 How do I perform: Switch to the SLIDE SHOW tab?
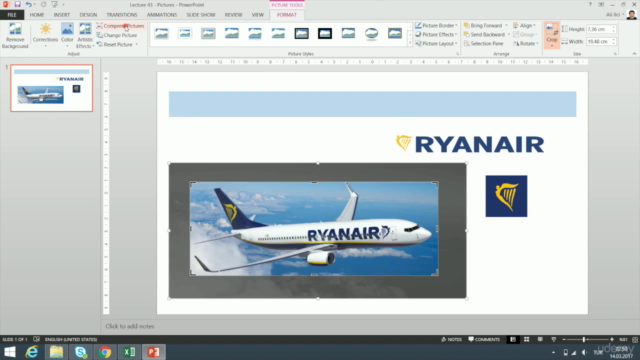tap(201, 15)
